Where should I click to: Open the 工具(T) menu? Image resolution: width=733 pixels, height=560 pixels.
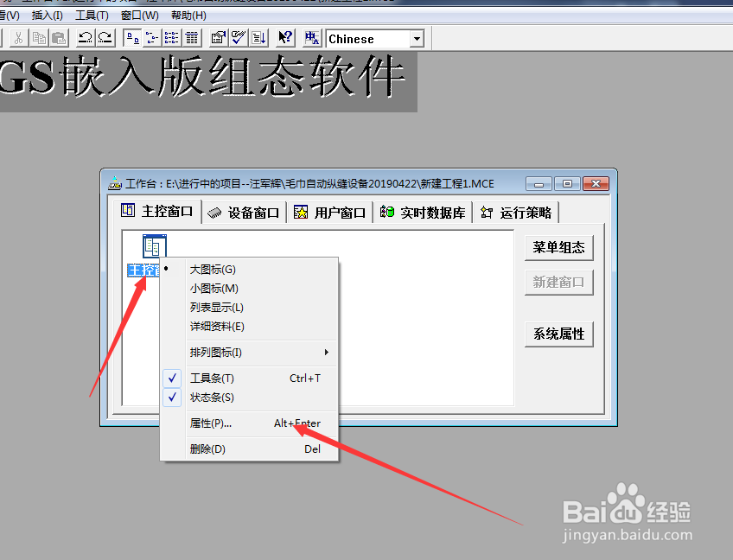pyautogui.click(x=92, y=16)
